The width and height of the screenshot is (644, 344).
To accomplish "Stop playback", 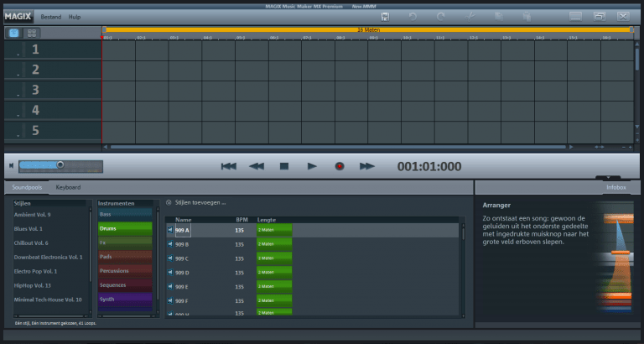I will [x=284, y=166].
